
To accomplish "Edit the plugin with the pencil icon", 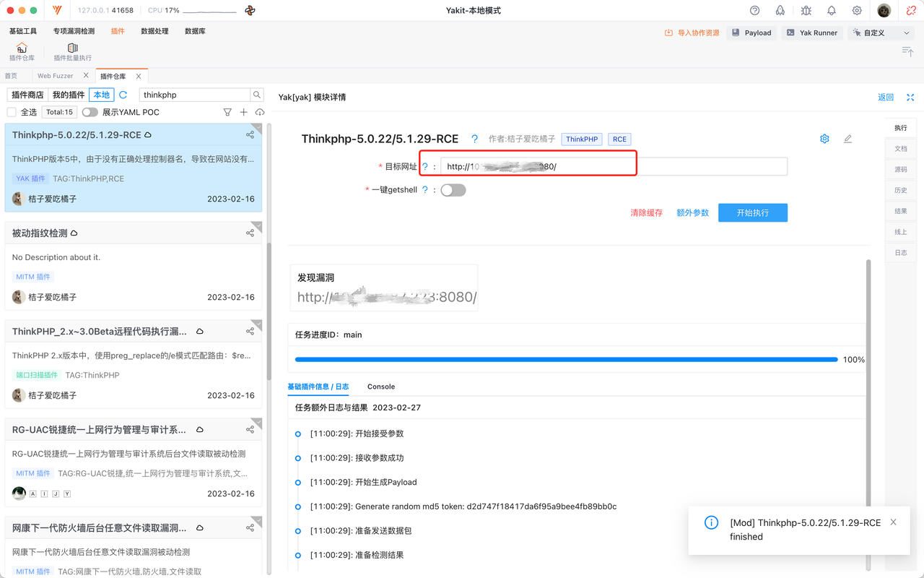I will click(847, 139).
